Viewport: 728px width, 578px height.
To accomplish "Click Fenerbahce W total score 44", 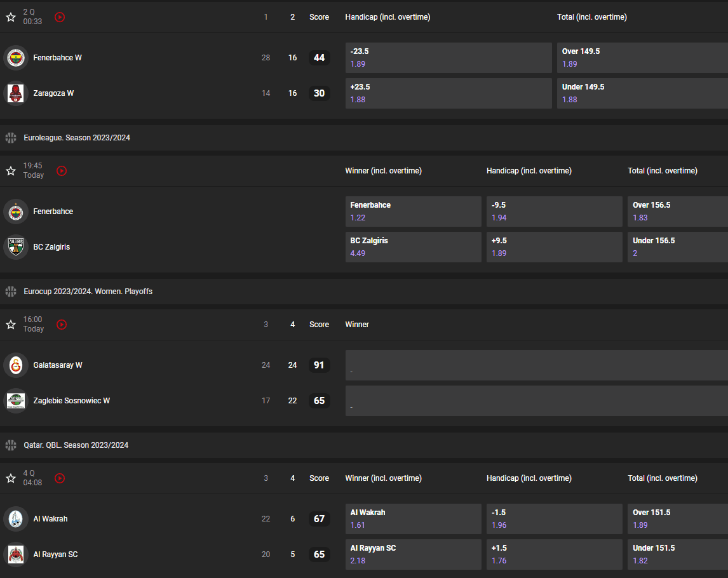I will pos(320,58).
